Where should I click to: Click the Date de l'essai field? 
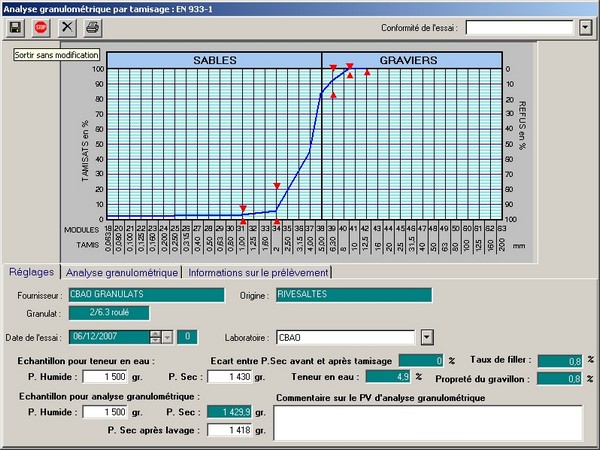tap(114, 337)
